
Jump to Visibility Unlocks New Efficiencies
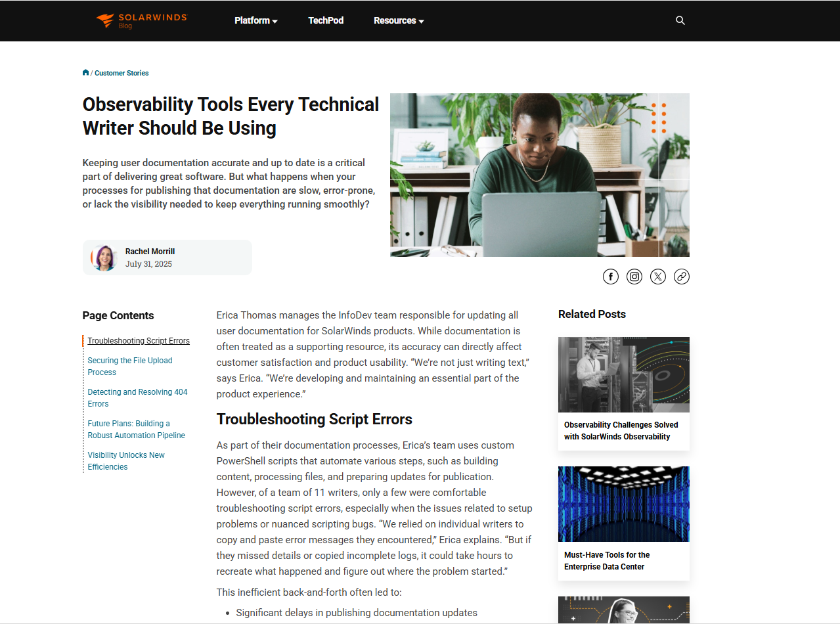(x=126, y=461)
